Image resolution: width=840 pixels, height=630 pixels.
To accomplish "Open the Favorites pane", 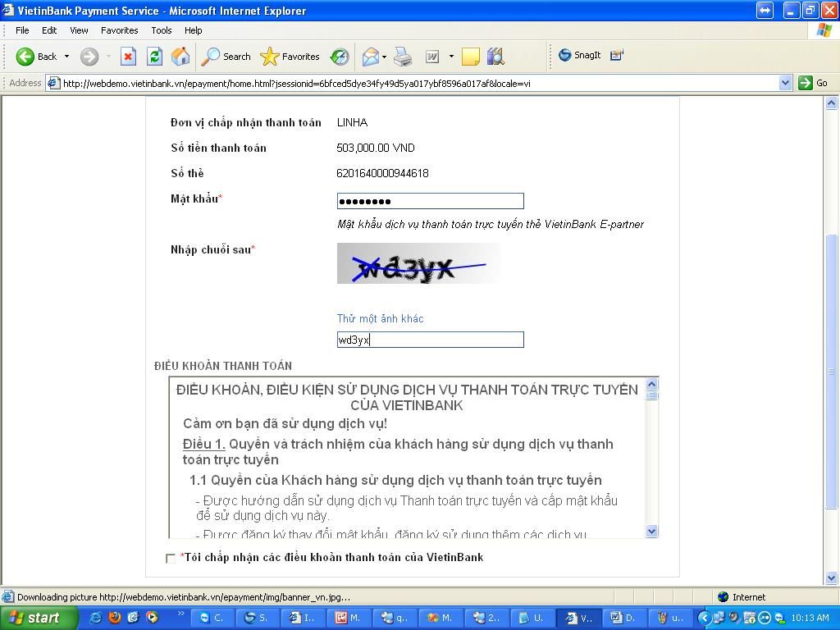I will (290, 57).
